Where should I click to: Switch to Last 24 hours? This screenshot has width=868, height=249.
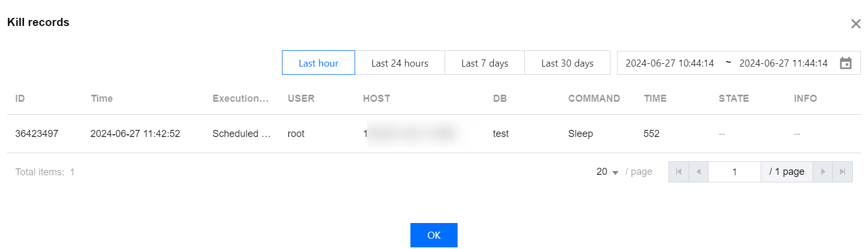pos(400,63)
